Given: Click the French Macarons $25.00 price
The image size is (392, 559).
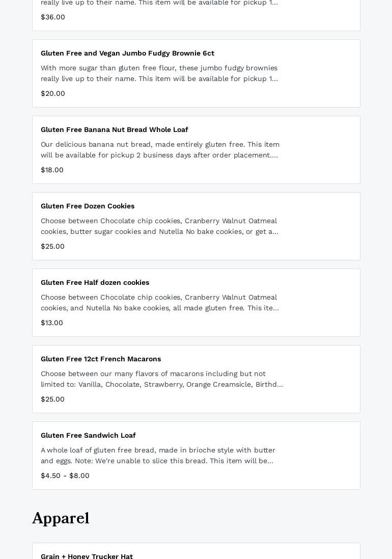Looking at the screenshot, I should [x=52, y=399].
